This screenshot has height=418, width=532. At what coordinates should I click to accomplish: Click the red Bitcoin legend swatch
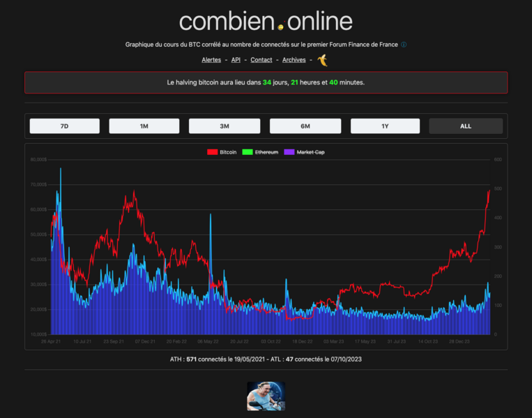[213, 152]
